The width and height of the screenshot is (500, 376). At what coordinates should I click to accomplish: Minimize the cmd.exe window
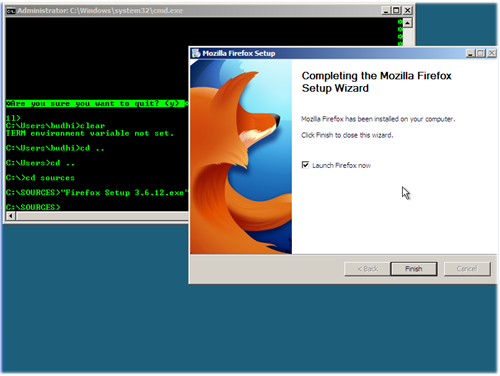[x=386, y=10]
